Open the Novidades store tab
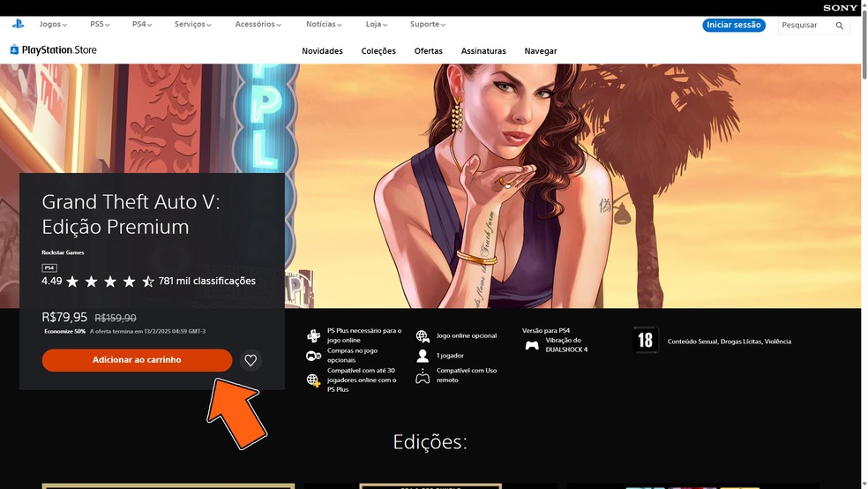The height and width of the screenshot is (489, 868). point(322,51)
